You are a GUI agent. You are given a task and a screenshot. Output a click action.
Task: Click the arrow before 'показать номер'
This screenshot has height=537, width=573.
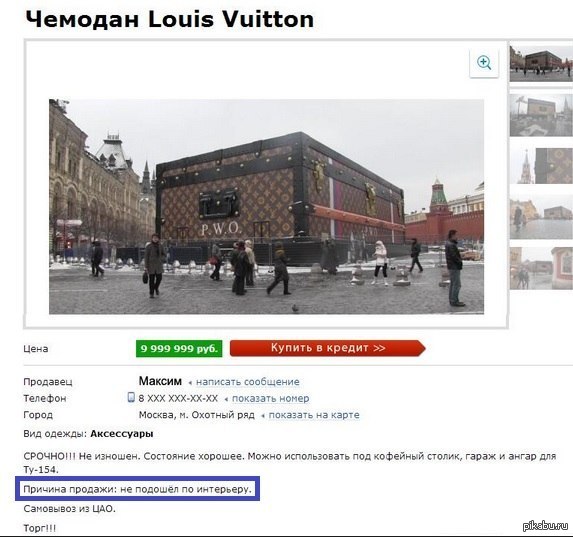pyautogui.click(x=226, y=399)
